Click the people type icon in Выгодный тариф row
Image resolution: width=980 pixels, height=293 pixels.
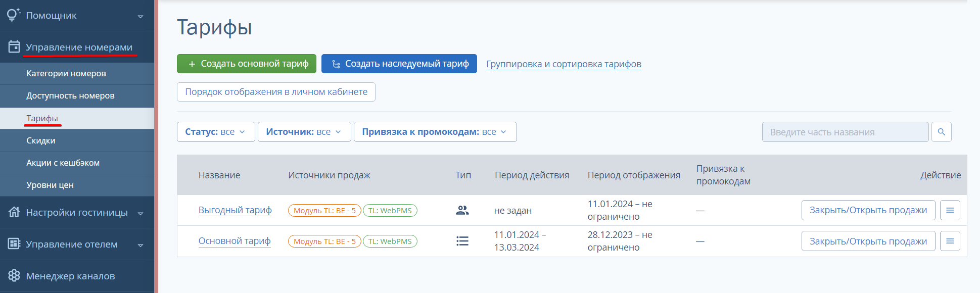tap(462, 210)
